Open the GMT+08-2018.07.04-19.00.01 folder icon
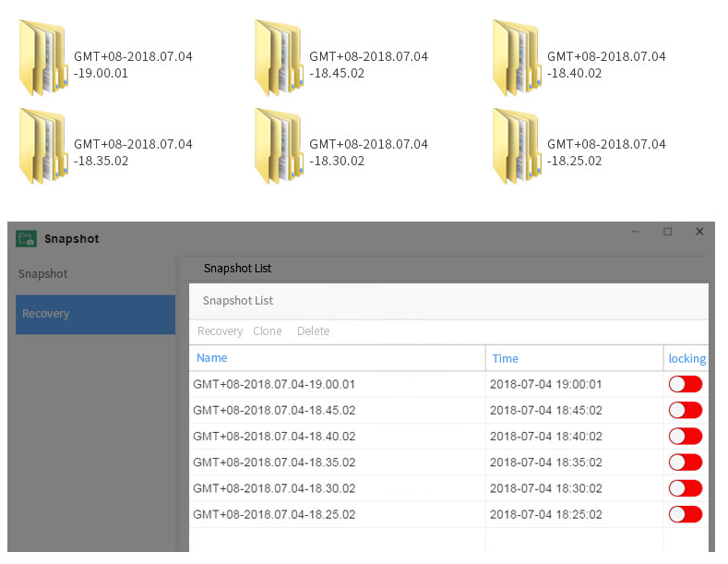728x564 pixels. pos(42,58)
